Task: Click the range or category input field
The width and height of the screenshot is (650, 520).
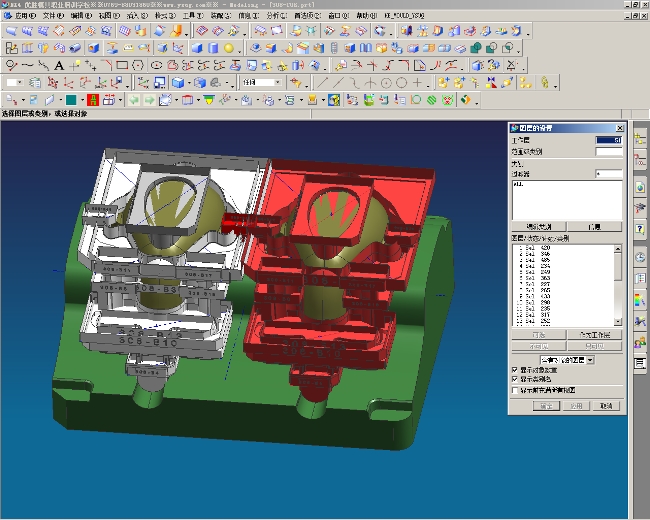Action: pyautogui.click(x=609, y=151)
